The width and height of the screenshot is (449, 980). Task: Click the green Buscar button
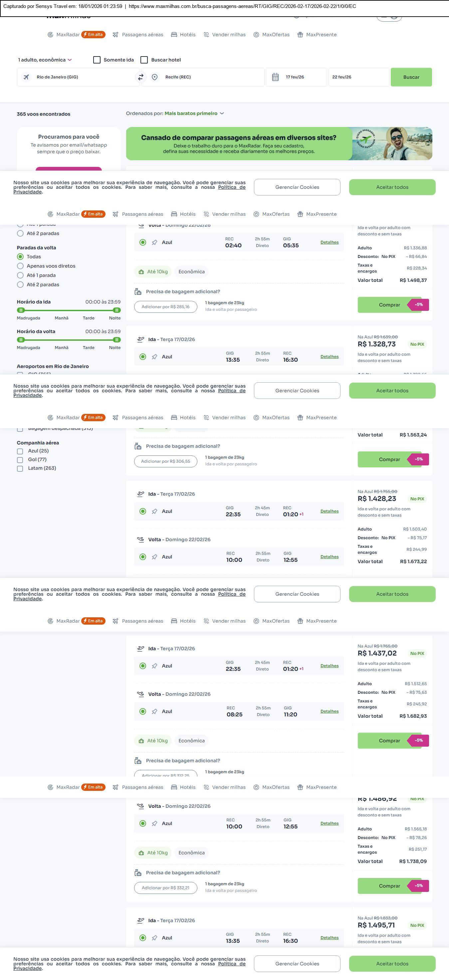411,77
